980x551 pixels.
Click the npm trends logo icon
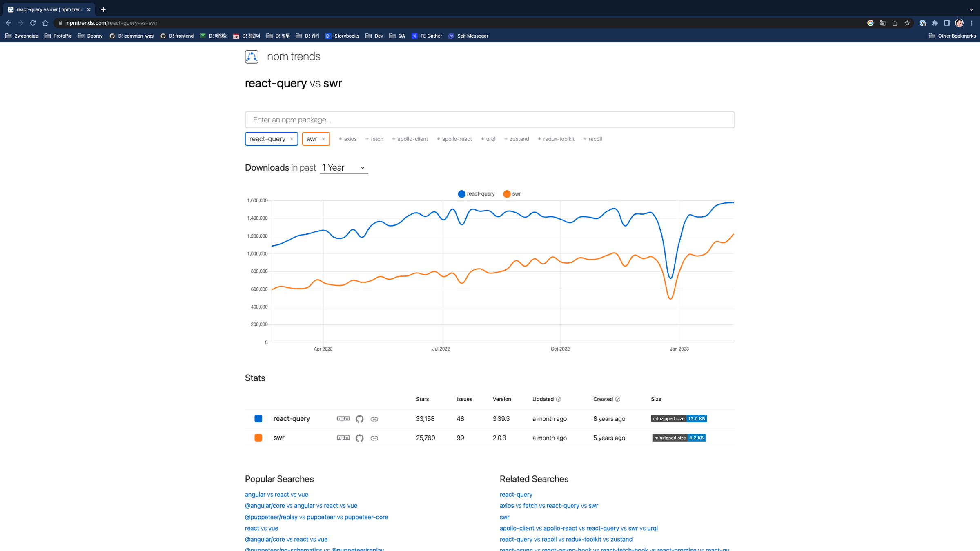click(x=252, y=57)
